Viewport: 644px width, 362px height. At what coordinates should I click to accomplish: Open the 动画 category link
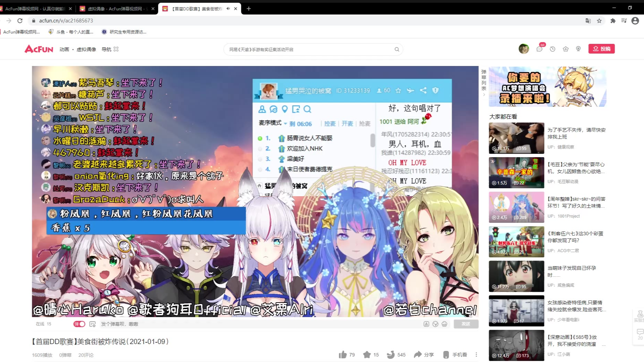click(64, 49)
